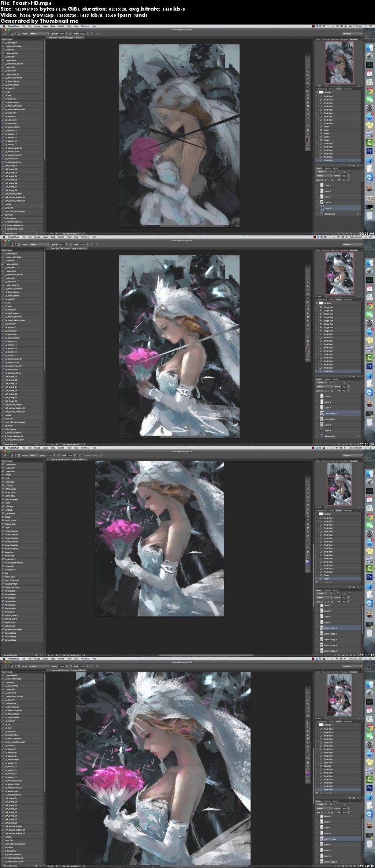This screenshot has height=868, width=375.
Task: Enable the Erase to History checkbox
Action: tap(84, 455)
